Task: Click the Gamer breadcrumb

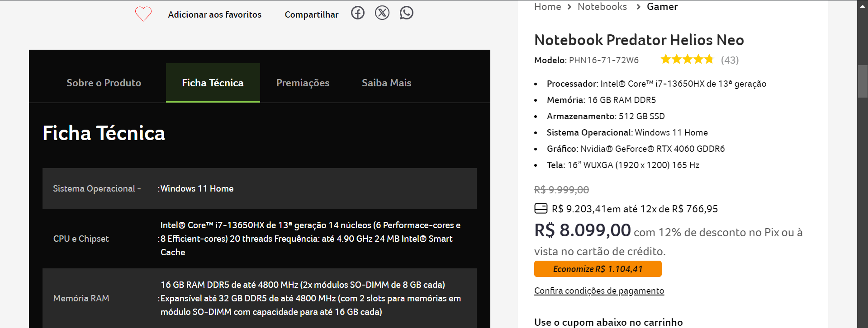Action: [662, 6]
